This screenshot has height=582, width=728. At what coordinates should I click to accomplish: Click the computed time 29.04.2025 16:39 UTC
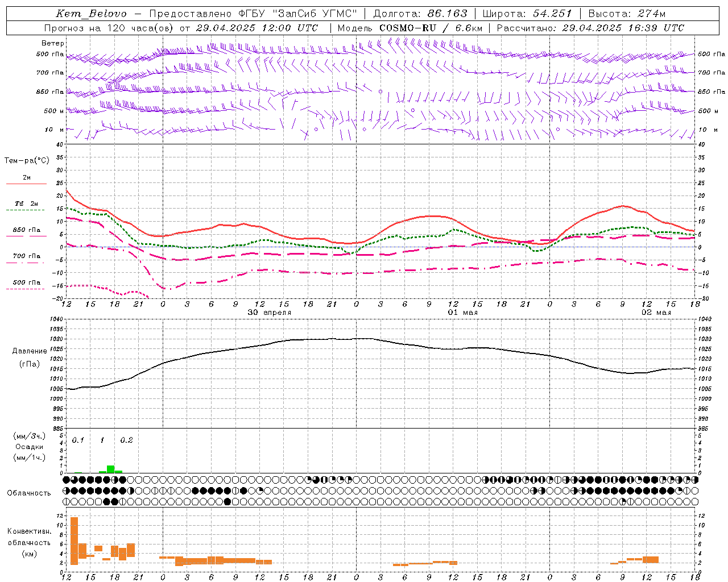tap(623, 28)
